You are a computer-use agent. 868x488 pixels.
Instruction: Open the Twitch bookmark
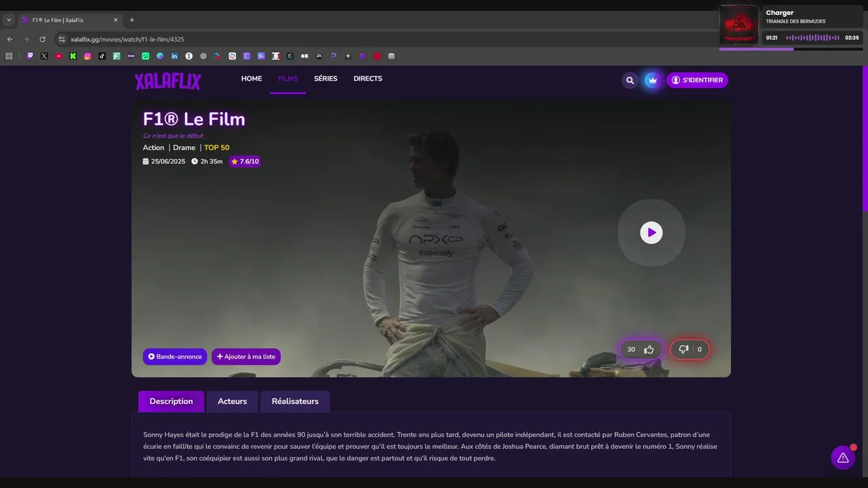tap(30, 56)
